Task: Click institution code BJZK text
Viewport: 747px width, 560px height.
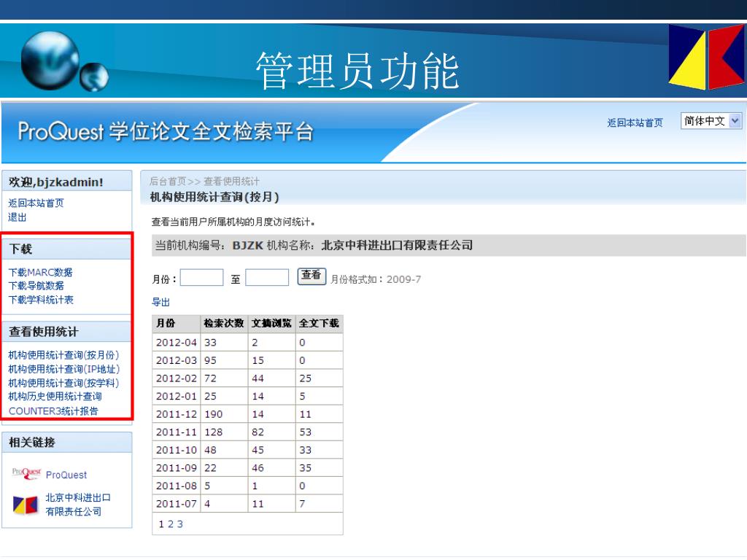Action: click(248, 246)
